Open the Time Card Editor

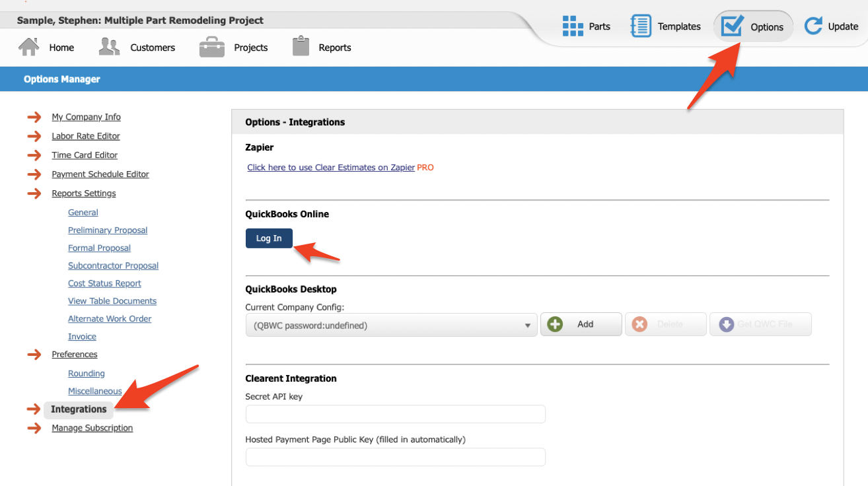point(85,155)
